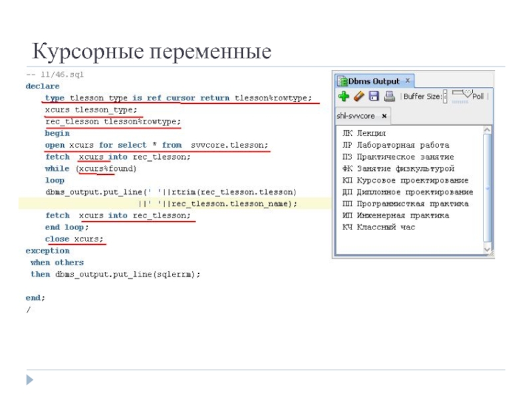
Task: Click the 'while (xcurs%found)' code line
Action: (x=90, y=169)
